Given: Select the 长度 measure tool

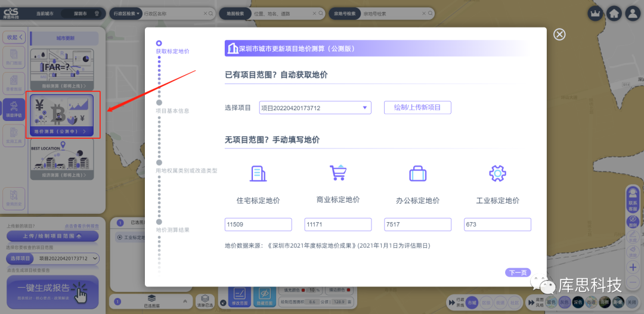Looking at the screenshot, I should pos(633,236).
